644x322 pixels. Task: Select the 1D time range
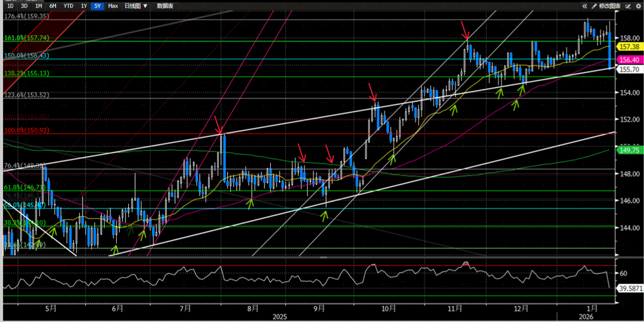(11, 6)
